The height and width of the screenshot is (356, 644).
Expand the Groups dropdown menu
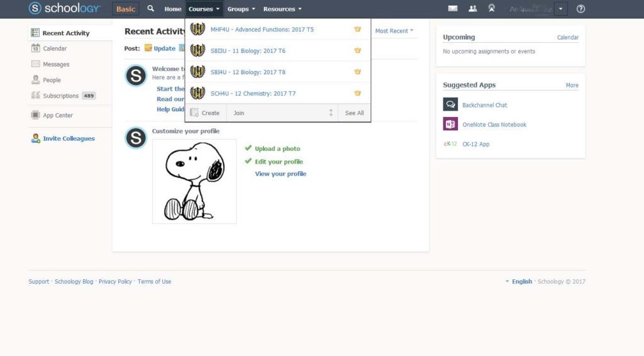241,9
